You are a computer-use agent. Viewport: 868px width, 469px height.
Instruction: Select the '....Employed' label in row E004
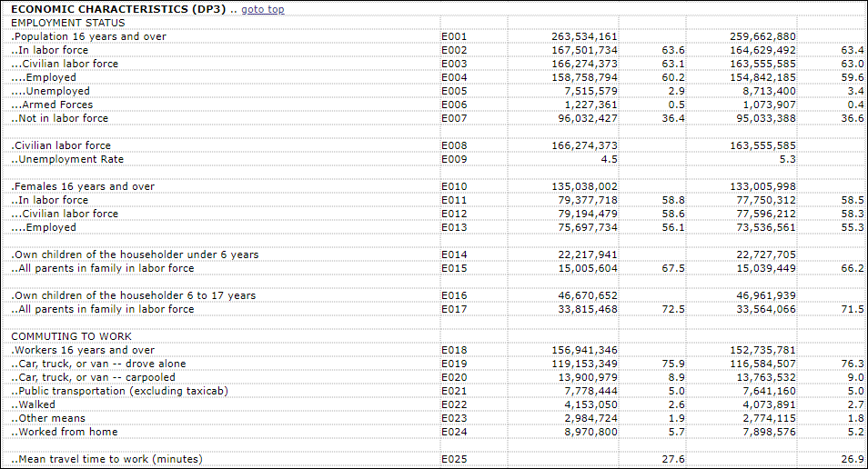pyautogui.click(x=44, y=77)
